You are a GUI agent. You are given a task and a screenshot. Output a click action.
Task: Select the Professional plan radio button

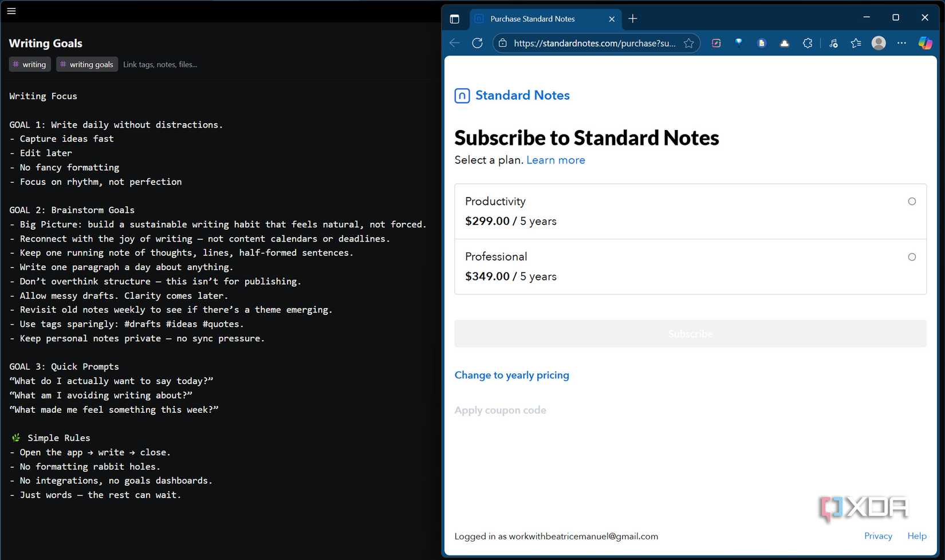tap(912, 257)
